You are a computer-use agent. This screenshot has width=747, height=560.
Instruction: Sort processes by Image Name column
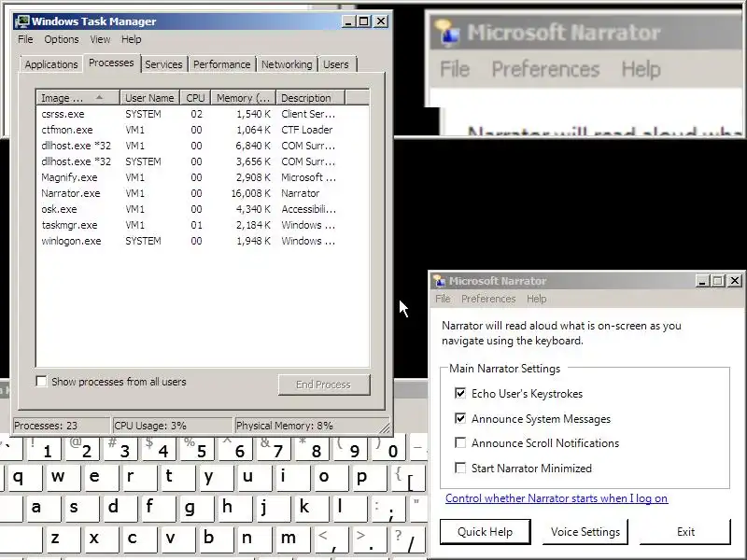(78, 98)
